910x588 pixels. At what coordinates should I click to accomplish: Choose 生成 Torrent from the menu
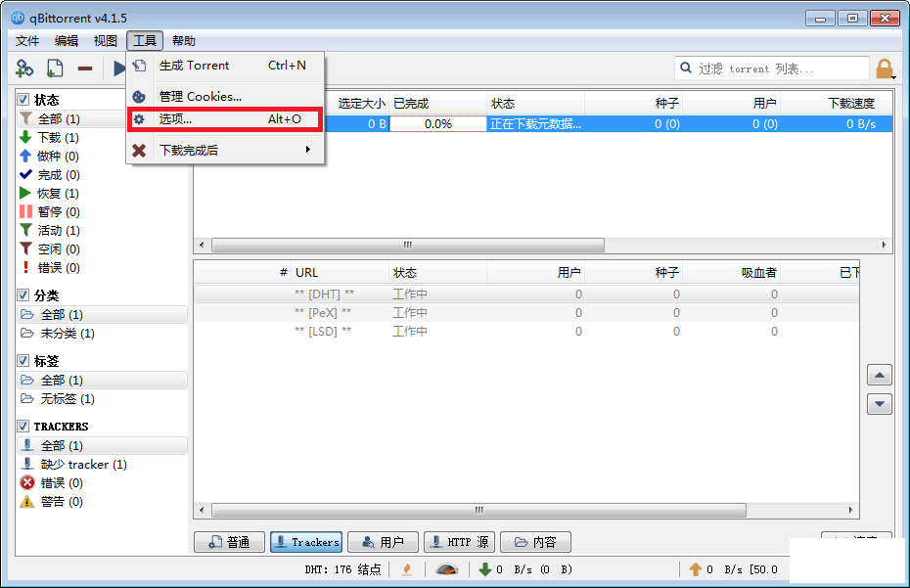pyautogui.click(x=225, y=66)
